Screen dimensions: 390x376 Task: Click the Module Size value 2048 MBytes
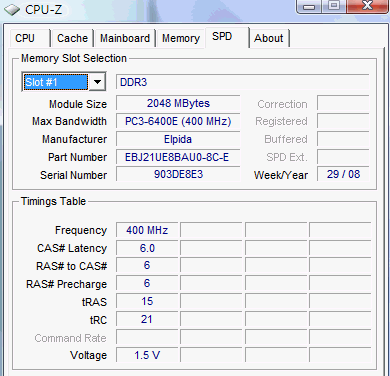coord(178,103)
